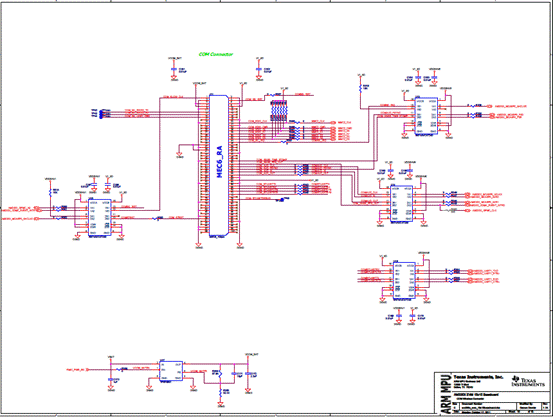This screenshot has width=553, height=417.
Task: Click the ground symbol under the connector's right pin column
Action: tap(239, 246)
